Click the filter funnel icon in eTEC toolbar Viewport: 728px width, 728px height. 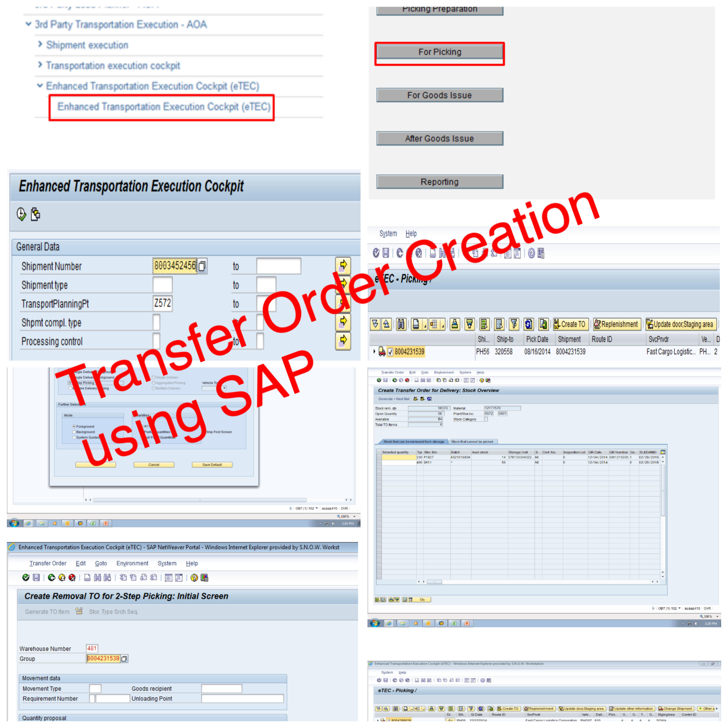pos(514,324)
